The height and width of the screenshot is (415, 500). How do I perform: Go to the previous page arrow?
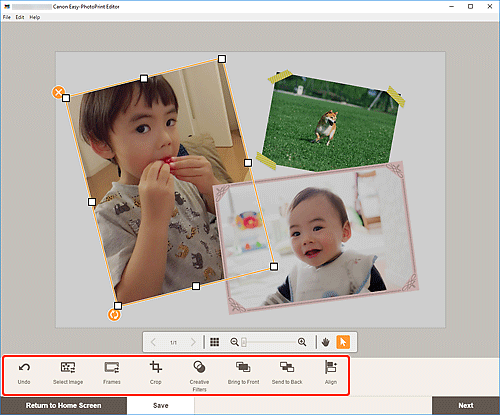tap(153, 342)
